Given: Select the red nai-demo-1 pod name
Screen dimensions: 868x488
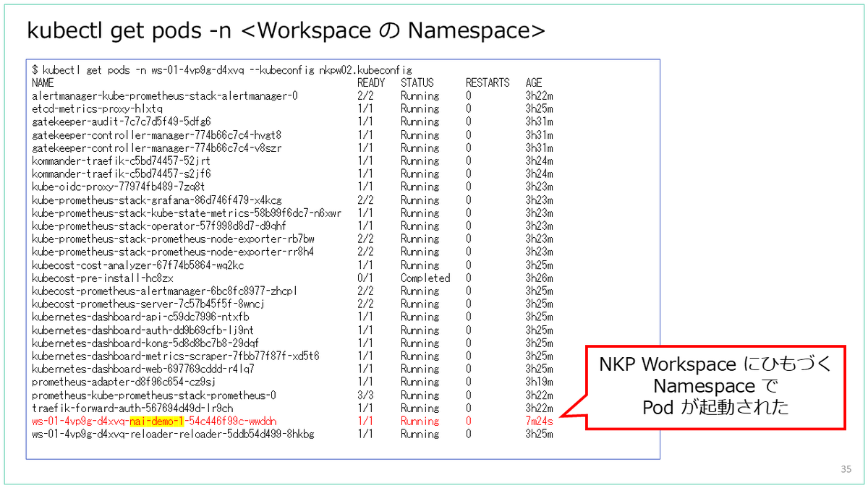Looking at the screenshot, I should pos(154,421).
